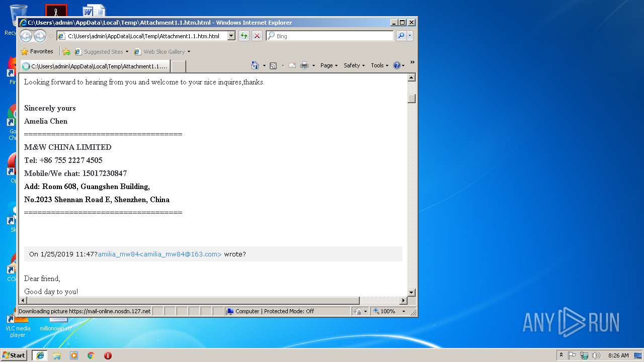Click the 'Mobile/We chat: 15017230847' line

75,173
